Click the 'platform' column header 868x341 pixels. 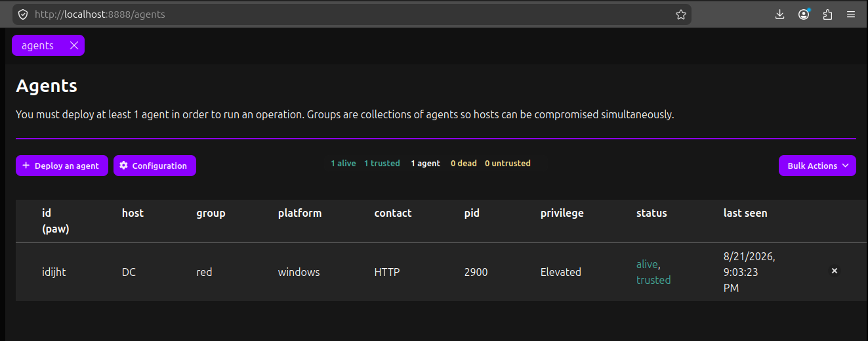pos(300,213)
